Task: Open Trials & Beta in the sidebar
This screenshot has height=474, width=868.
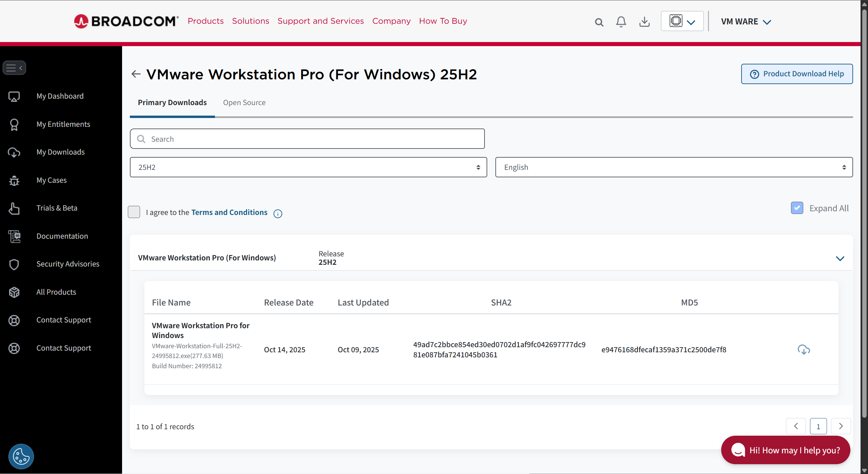Action: [x=57, y=208]
